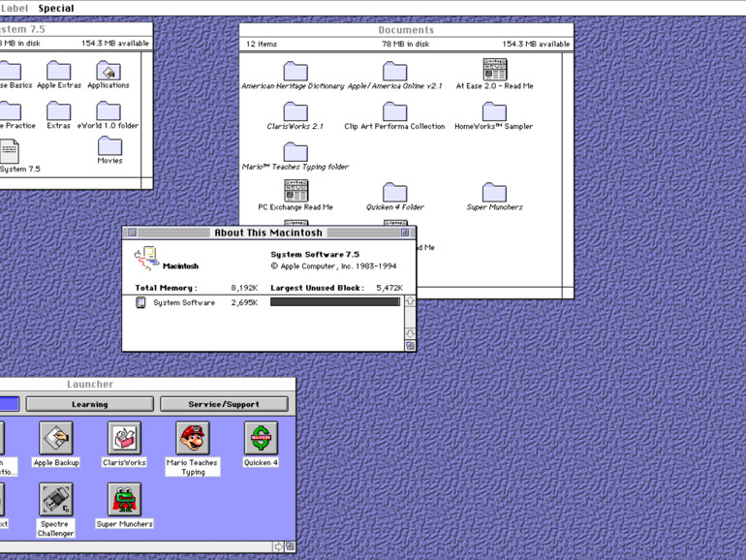Open the Apple/America Online v2.1 folder
Screen dimensions: 746x560
click(395, 72)
